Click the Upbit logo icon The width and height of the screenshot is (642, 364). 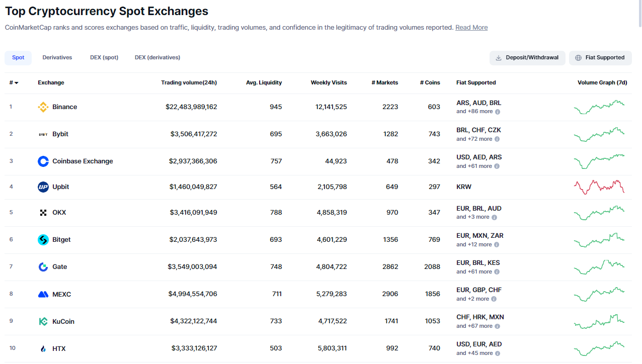pyautogui.click(x=43, y=187)
